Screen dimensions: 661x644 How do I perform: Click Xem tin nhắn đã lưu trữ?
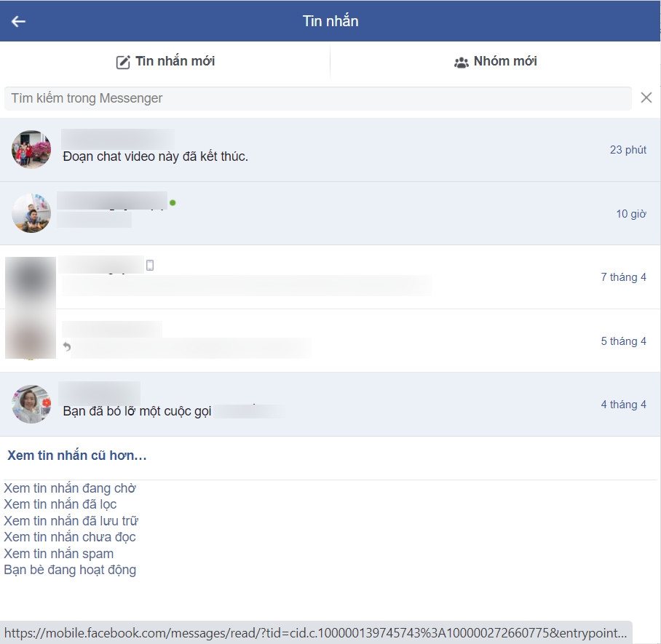[x=71, y=520]
